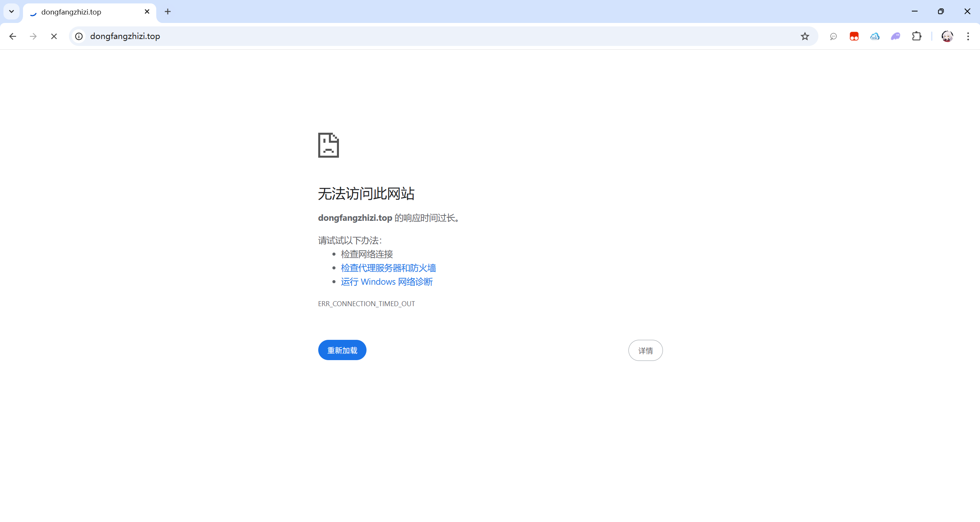
Task: Click the back navigation arrow
Action: pyautogui.click(x=13, y=36)
